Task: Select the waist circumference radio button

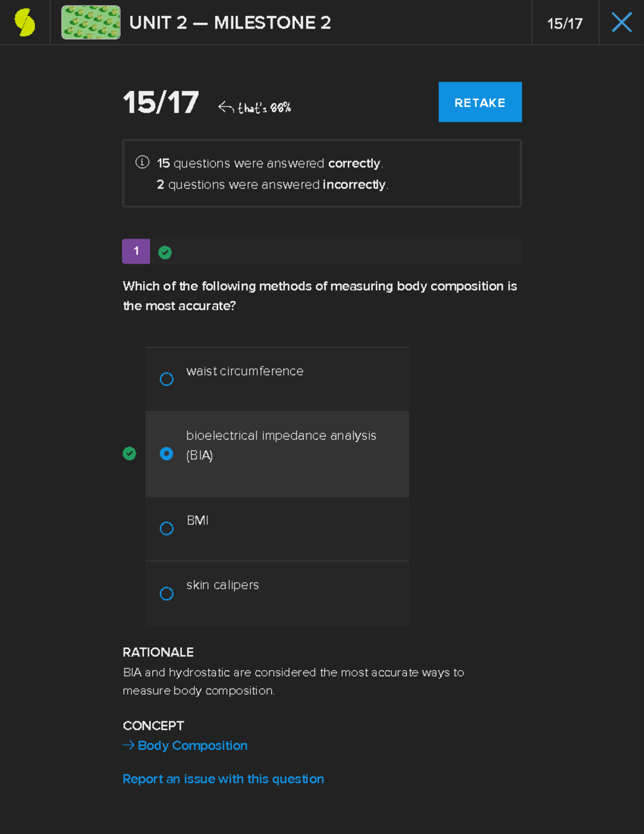Action: [x=167, y=379]
